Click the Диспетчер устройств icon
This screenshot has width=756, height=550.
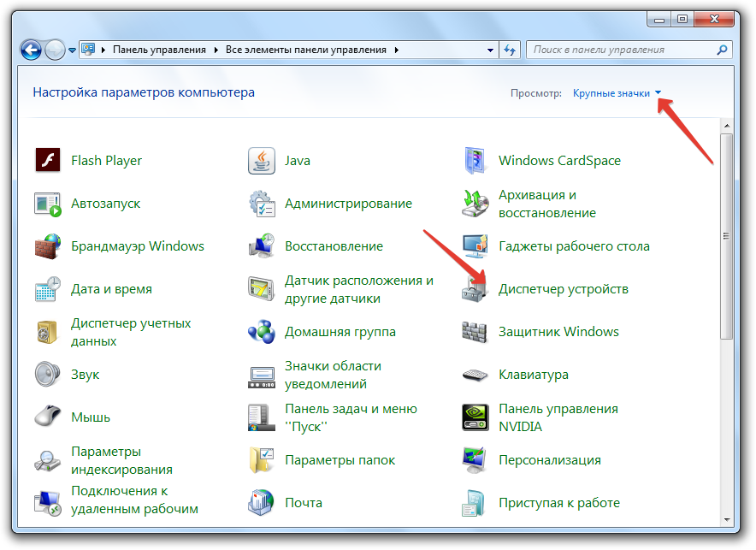475,289
